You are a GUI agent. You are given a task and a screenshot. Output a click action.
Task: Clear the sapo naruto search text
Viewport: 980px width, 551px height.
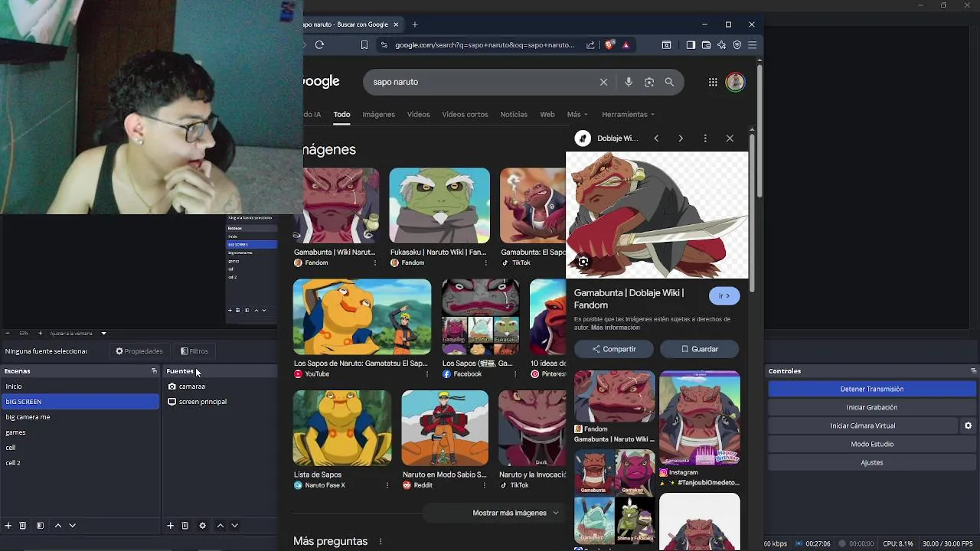pyautogui.click(x=603, y=82)
